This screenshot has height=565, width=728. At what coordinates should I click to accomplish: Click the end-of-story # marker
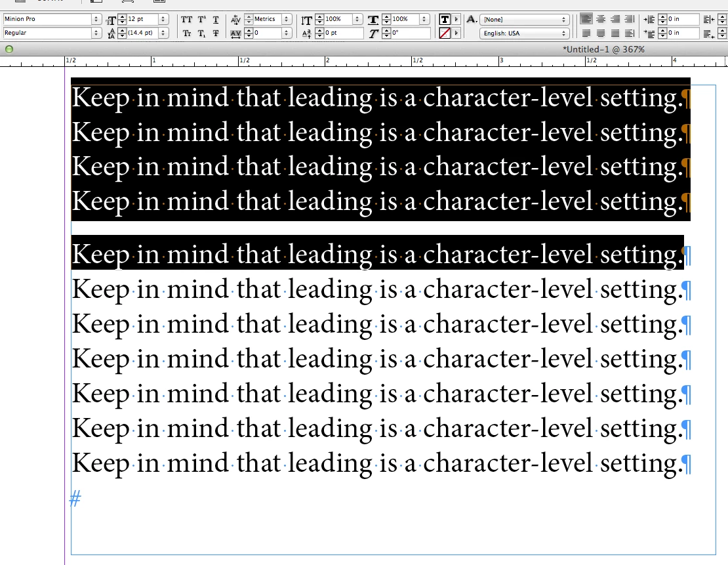pyautogui.click(x=75, y=498)
